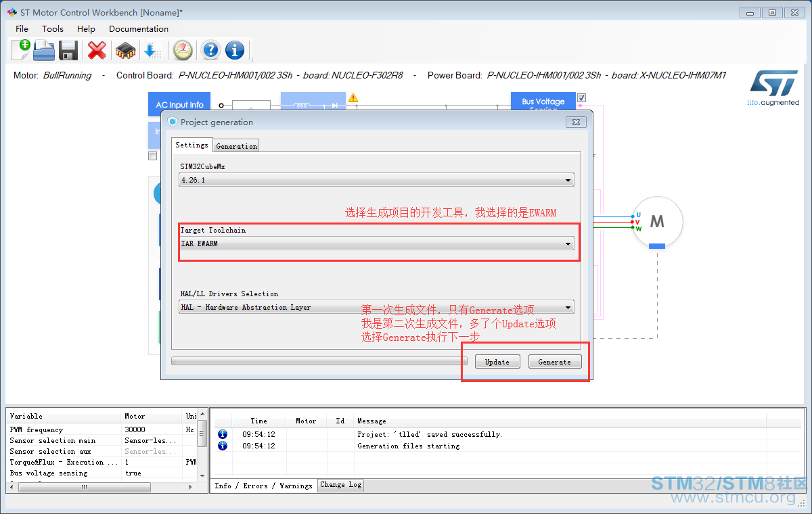Click the blue download-arrow generation icon
812x514 pixels.
[x=152, y=50]
